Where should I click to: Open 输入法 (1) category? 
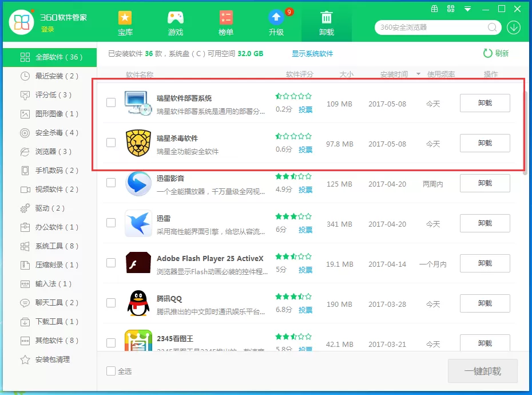(50, 284)
